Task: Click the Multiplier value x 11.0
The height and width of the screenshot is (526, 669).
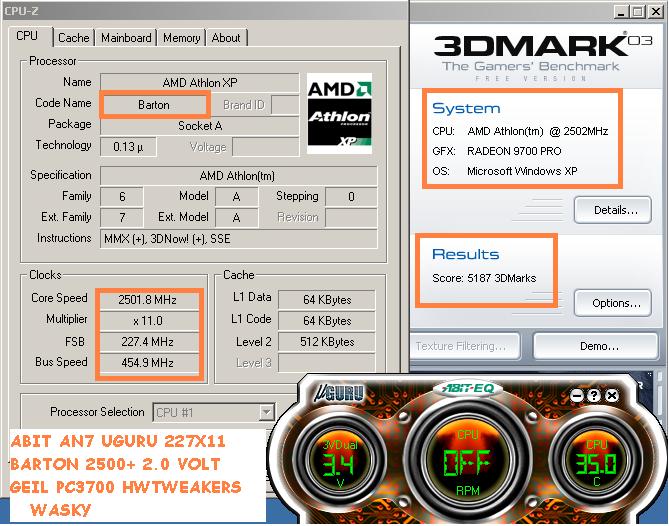Action: pos(148,321)
